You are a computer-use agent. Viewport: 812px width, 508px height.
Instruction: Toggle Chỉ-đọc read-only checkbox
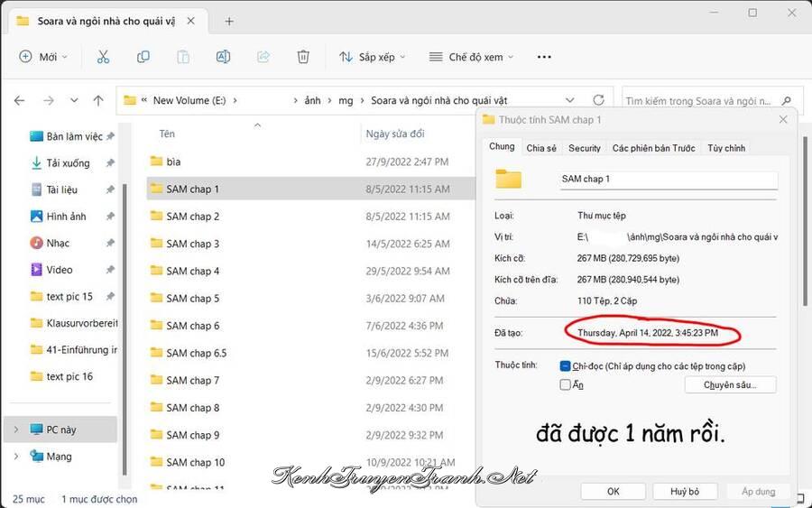click(x=565, y=366)
